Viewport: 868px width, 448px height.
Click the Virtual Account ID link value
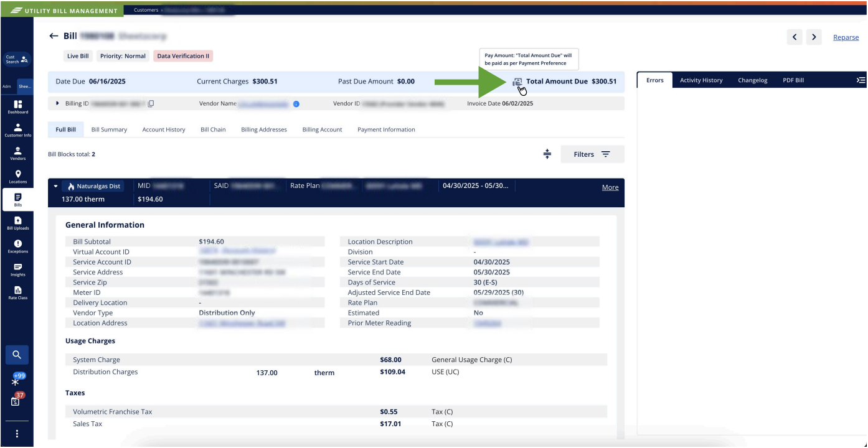click(x=237, y=251)
